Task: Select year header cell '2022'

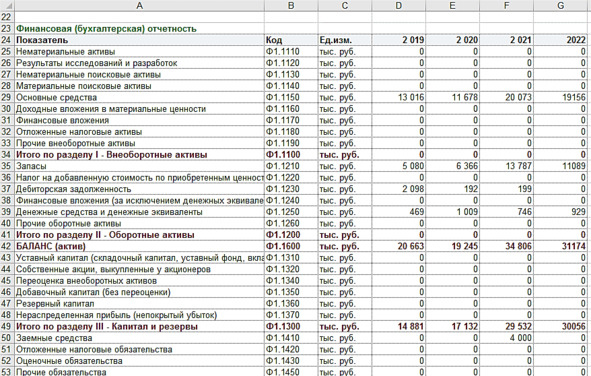Action: [x=560, y=40]
